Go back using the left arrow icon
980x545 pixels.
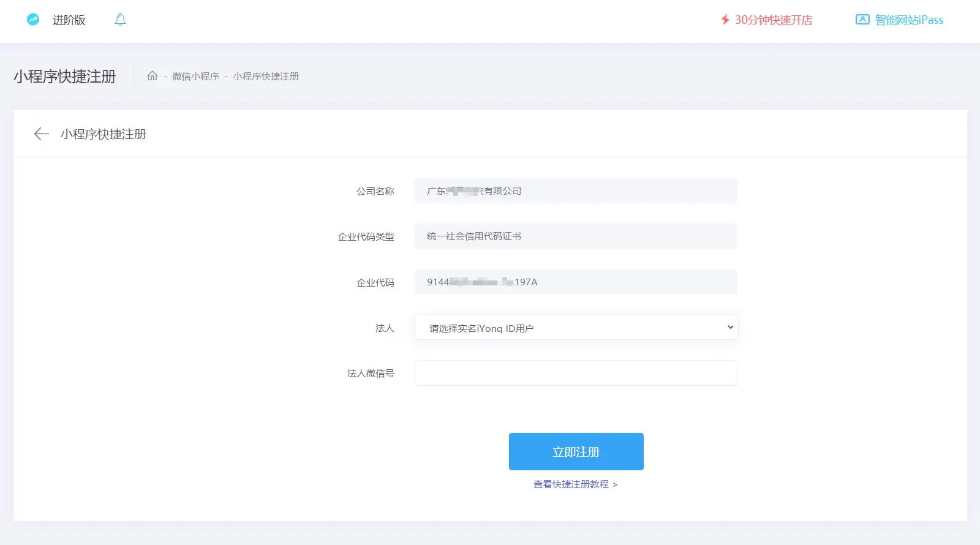[x=41, y=134]
